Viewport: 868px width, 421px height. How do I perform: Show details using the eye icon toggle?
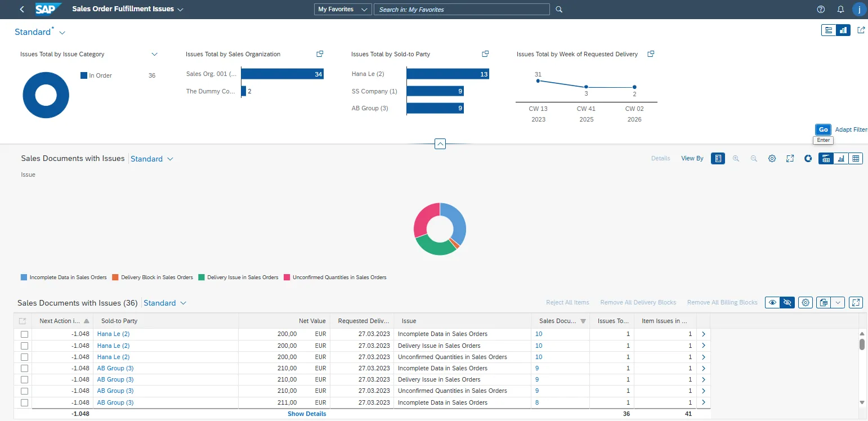point(772,303)
